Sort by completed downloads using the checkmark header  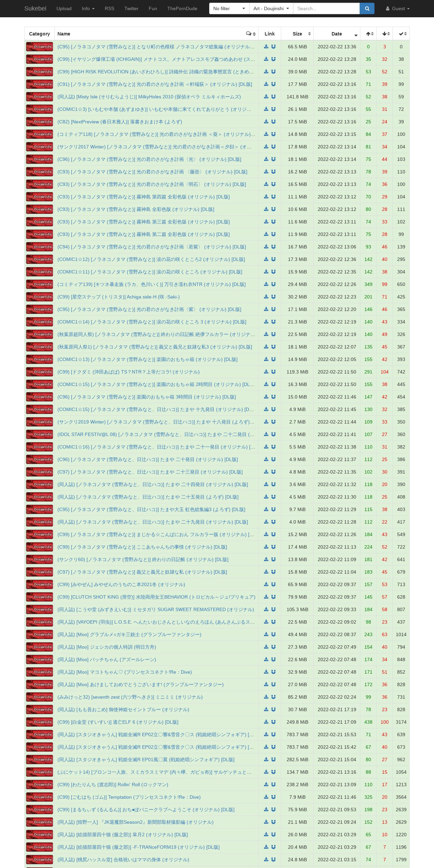coord(401,34)
